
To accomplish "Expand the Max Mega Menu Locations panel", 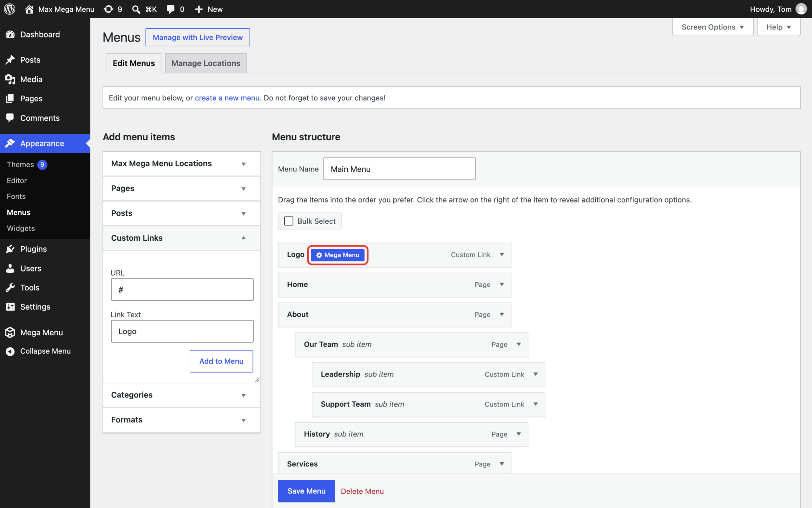I will coord(244,164).
